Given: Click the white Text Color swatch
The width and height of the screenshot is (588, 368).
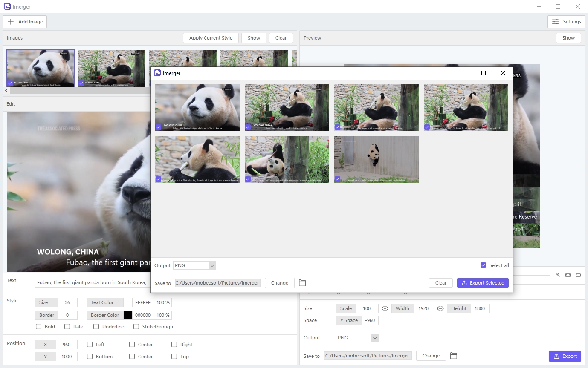Looking at the screenshot, I should click(x=128, y=302).
